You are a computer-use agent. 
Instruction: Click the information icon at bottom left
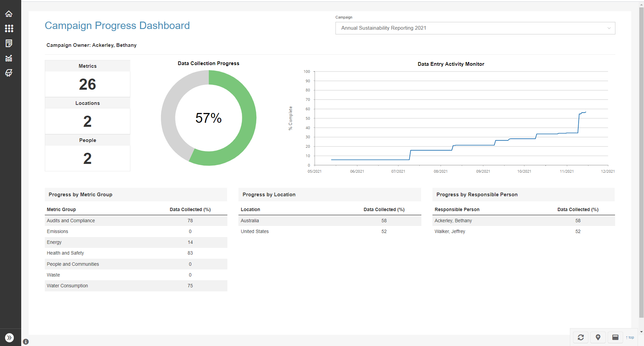26,342
